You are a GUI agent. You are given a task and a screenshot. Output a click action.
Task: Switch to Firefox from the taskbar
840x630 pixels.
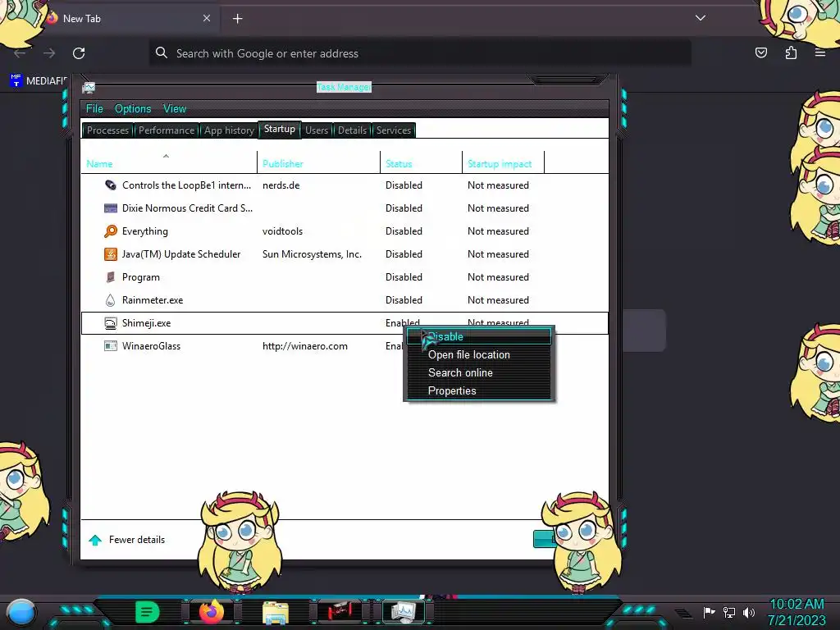click(x=211, y=612)
